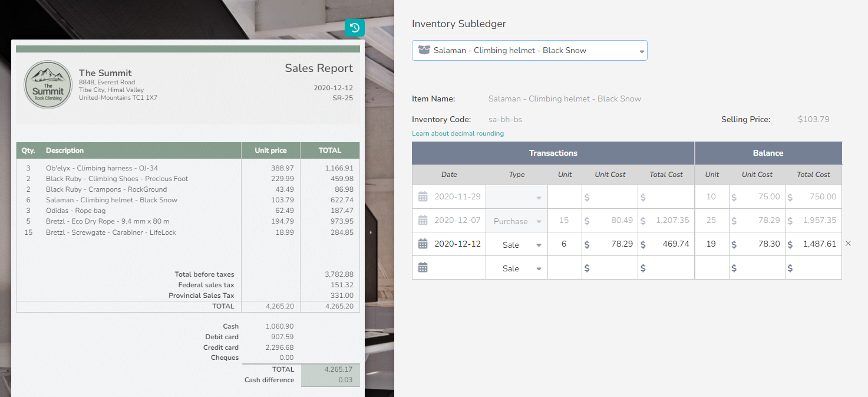Click the empty row date field
Screen dimensions: 868x397
[x=449, y=268]
